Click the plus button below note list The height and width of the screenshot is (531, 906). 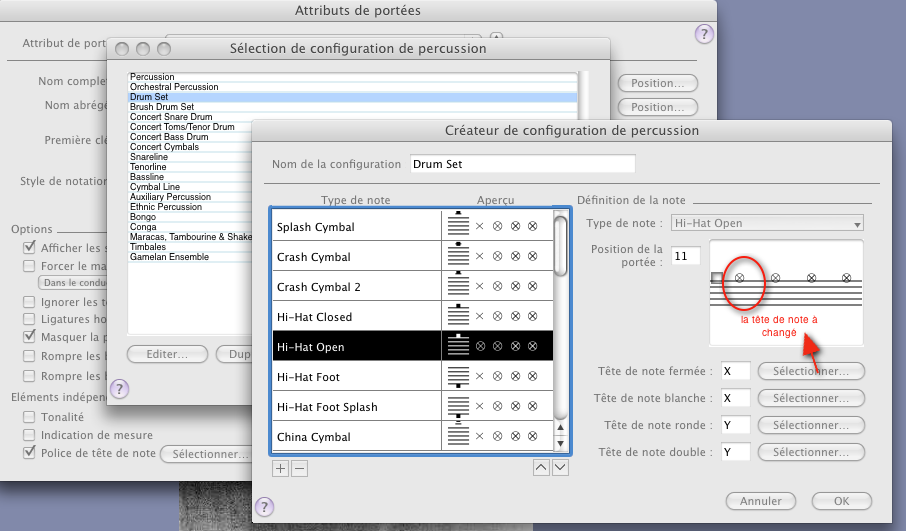(280, 467)
